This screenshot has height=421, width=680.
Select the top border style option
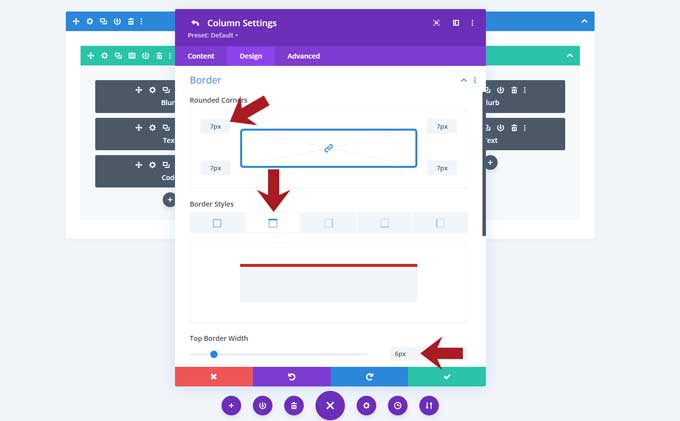[273, 223]
